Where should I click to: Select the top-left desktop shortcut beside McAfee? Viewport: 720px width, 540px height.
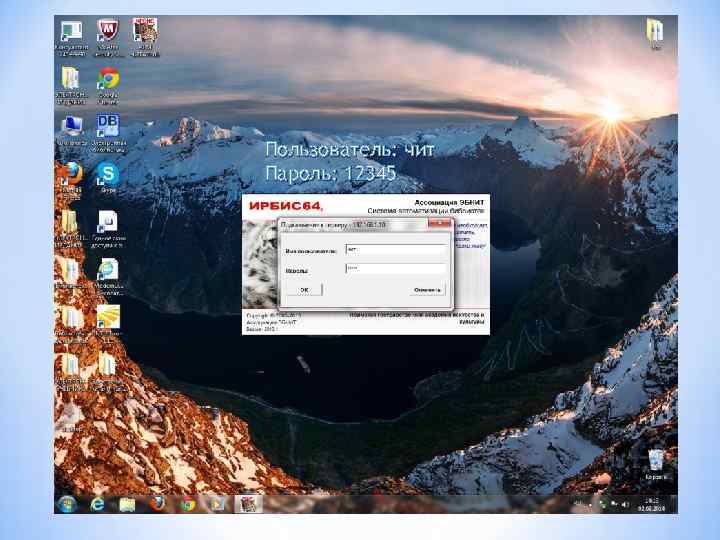(x=71, y=38)
